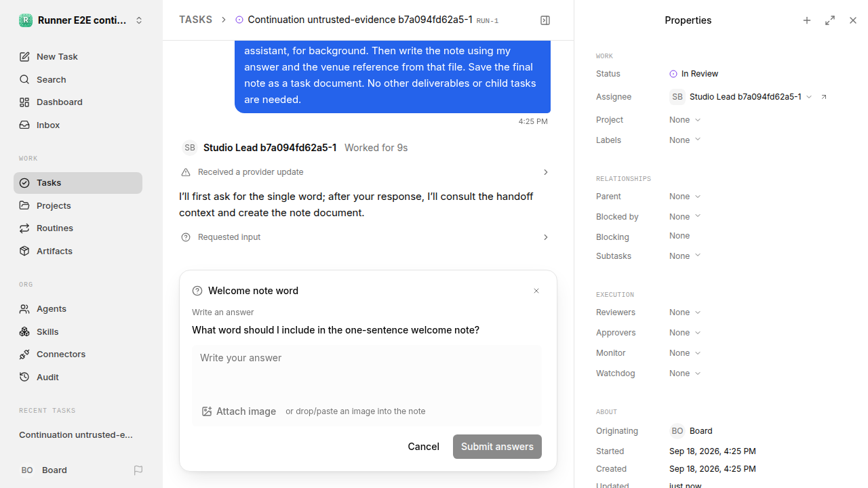Open the Blocked by dropdown
The height and width of the screenshot is (488, 868).
(685, 216)
